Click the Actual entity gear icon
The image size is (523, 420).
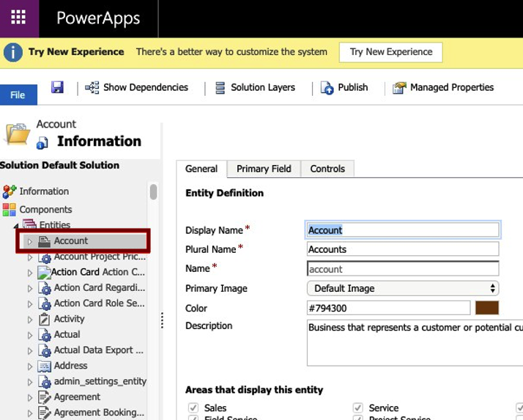(x=45, y=335)
